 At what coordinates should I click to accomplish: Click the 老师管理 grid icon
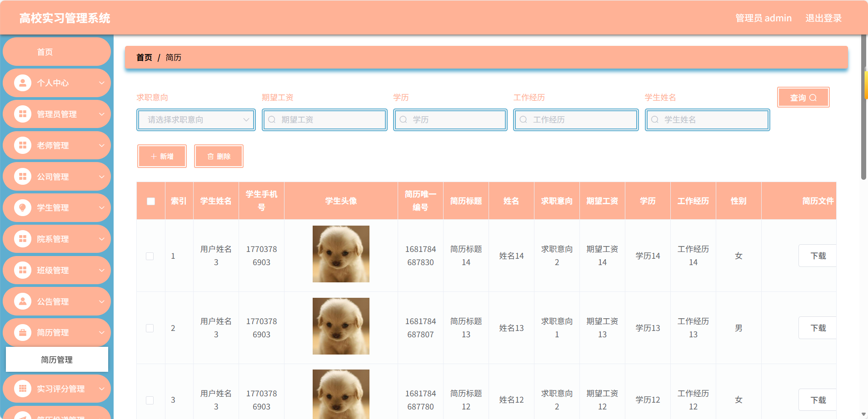pyautogui.click(x=23, y=145)
